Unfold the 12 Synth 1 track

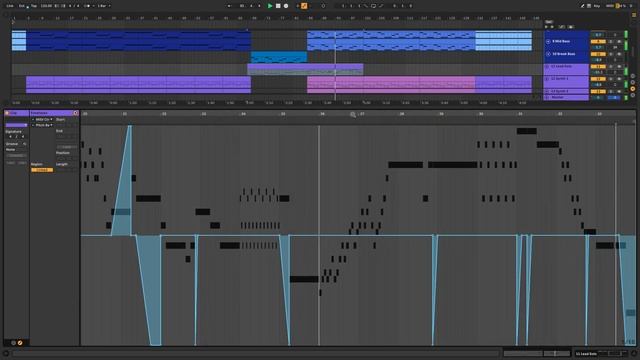point(547,79)
